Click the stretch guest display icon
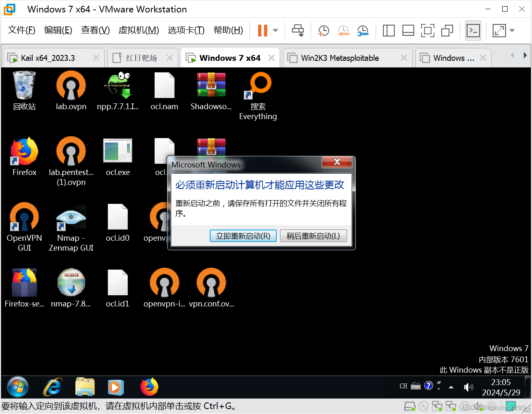The width and height of the screenshot is (532, 414). coord(499,31)
